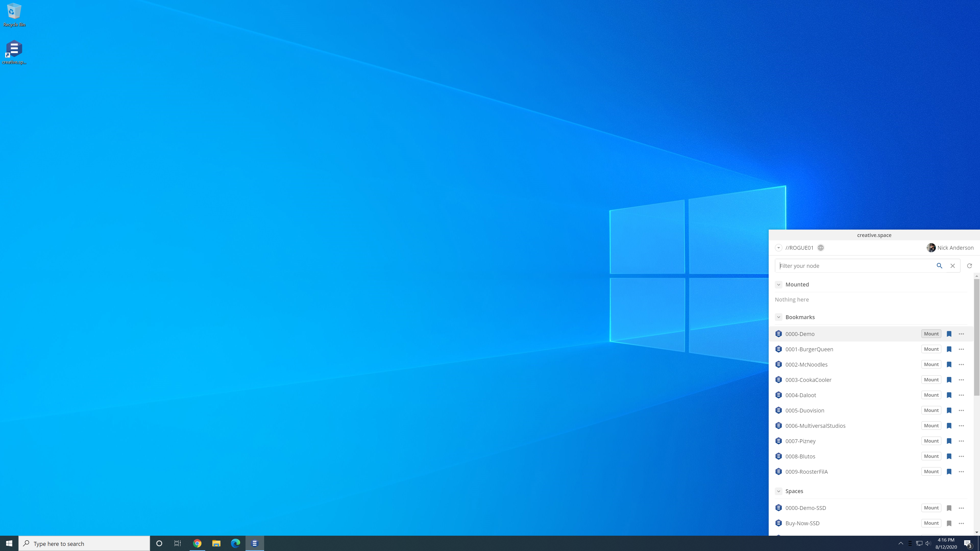The height and width of the screenshot is (551, 980).
Task: Open more options for 0001-BurgerQueen
Action: pos(961,349)
